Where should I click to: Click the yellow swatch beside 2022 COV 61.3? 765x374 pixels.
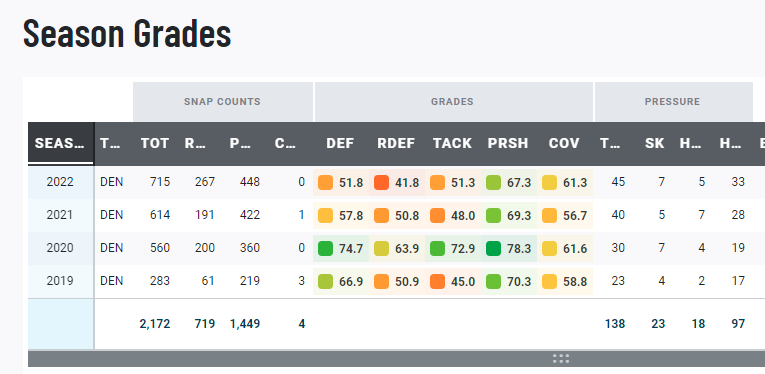pos(549,183)
